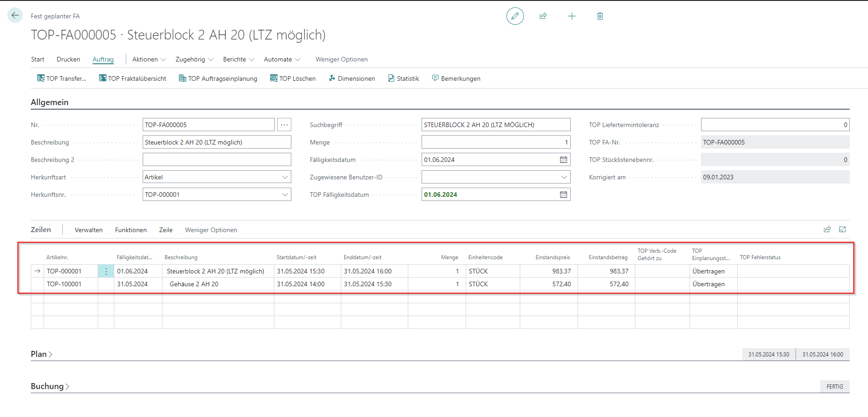The height and width of the screenshot is (417, 868).
Task: Click the share icon in header
Action: (543, 16)
